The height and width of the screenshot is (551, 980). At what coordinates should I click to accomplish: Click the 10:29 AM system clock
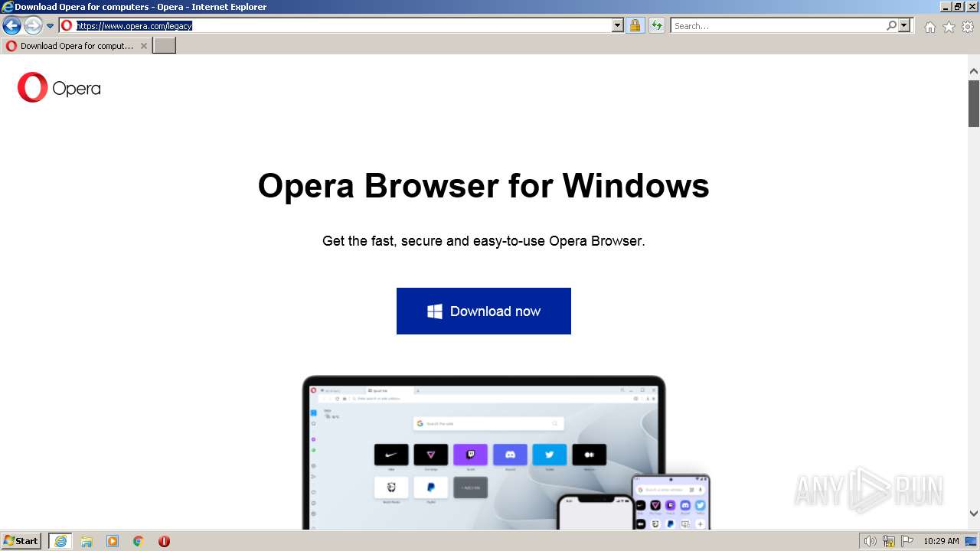[941, 541]
